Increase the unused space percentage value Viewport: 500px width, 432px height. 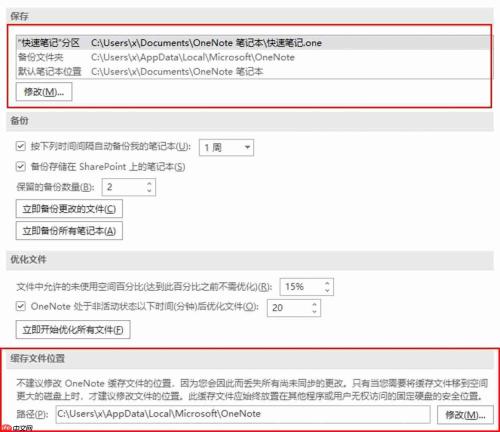327,283
